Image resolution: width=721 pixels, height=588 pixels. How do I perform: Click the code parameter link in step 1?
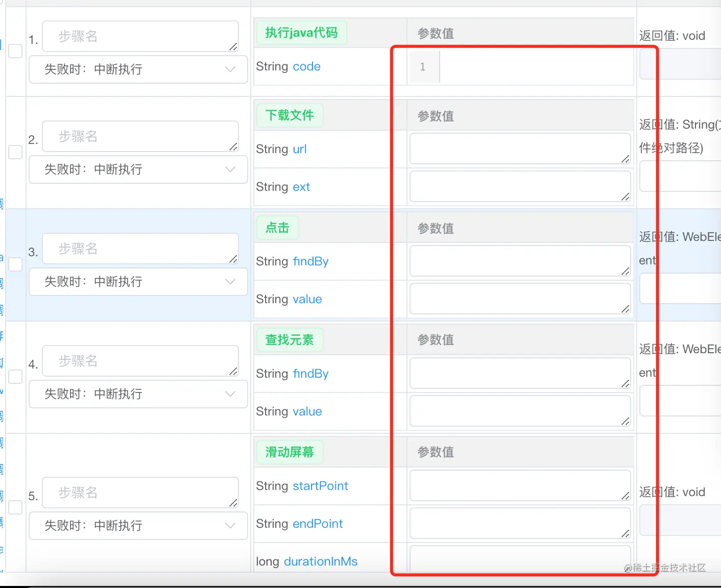click(307, 66)
